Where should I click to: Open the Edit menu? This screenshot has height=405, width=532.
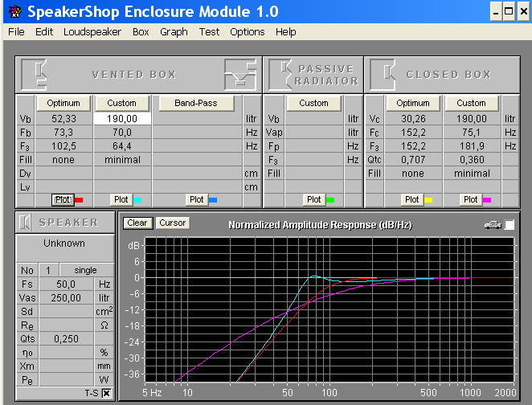pos(44,32)
